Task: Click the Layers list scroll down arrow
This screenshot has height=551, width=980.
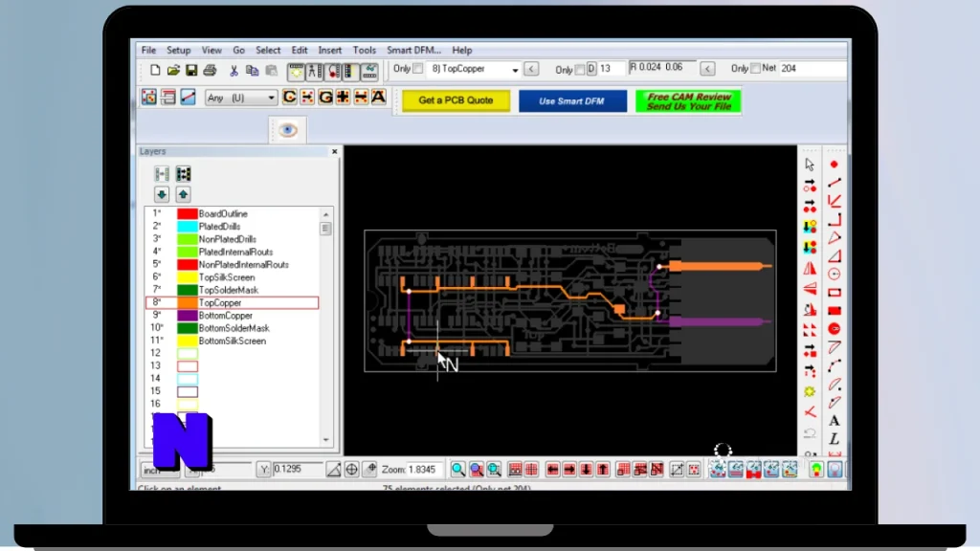Action: point(325,440)
